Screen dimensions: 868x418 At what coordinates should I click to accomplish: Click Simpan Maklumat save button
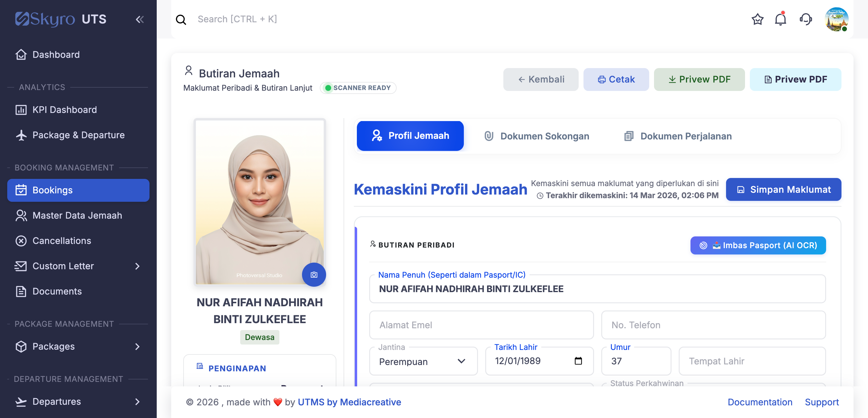pos(783,190)
